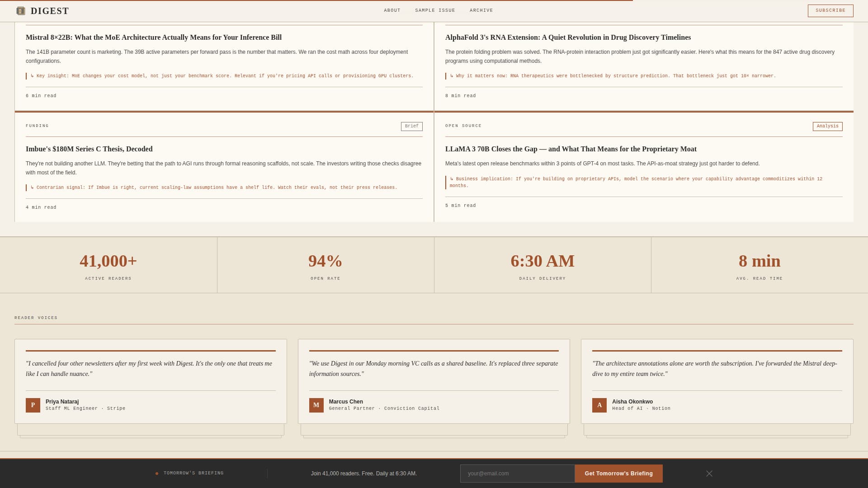Click Aisha Okonkwo's A avatar

599,405
